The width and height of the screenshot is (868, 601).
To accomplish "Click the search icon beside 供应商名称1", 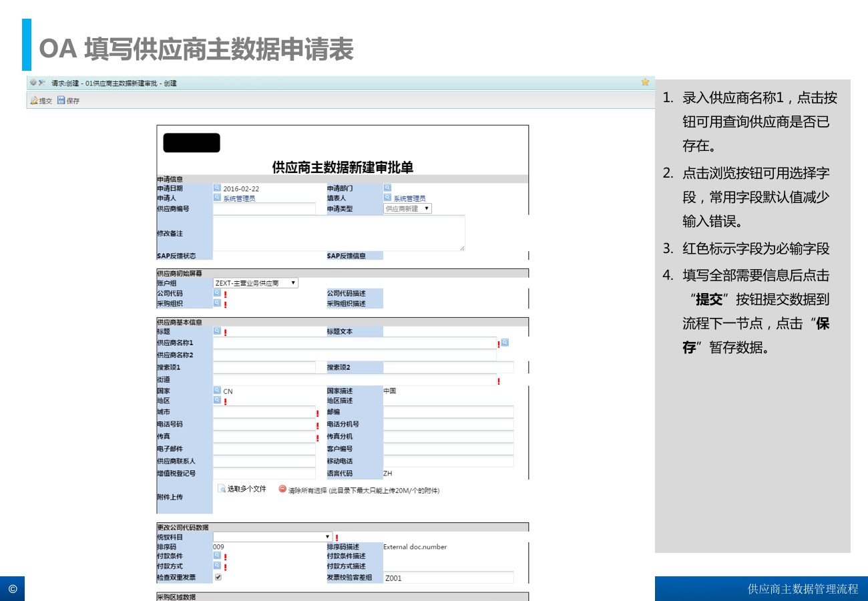I will (505, 342).
